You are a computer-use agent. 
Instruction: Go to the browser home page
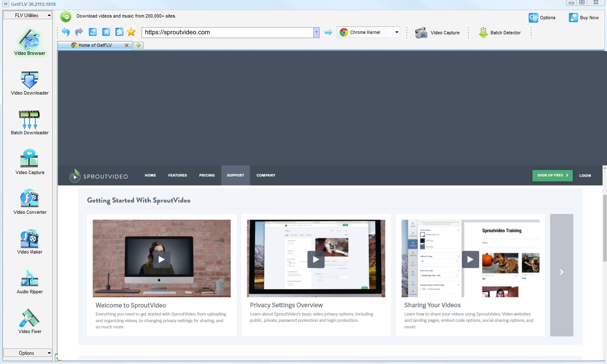click(x=119, y=32)
